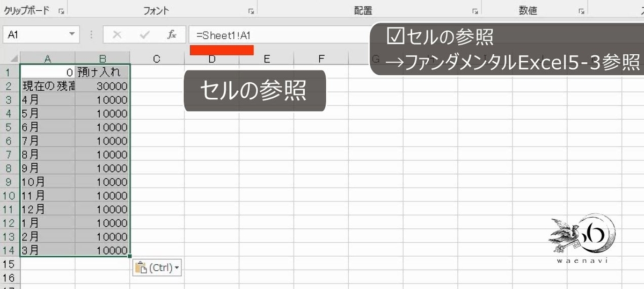Viewport: 644px width, 289px height.
Task: Click cell A1 containing 0
Action: tap(48, 72)
